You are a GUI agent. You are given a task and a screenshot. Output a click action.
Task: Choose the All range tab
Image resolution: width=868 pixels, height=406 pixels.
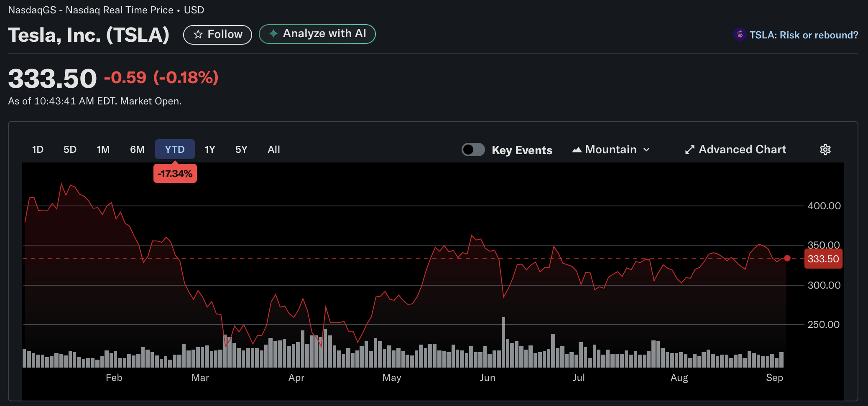tap(274, 150)
